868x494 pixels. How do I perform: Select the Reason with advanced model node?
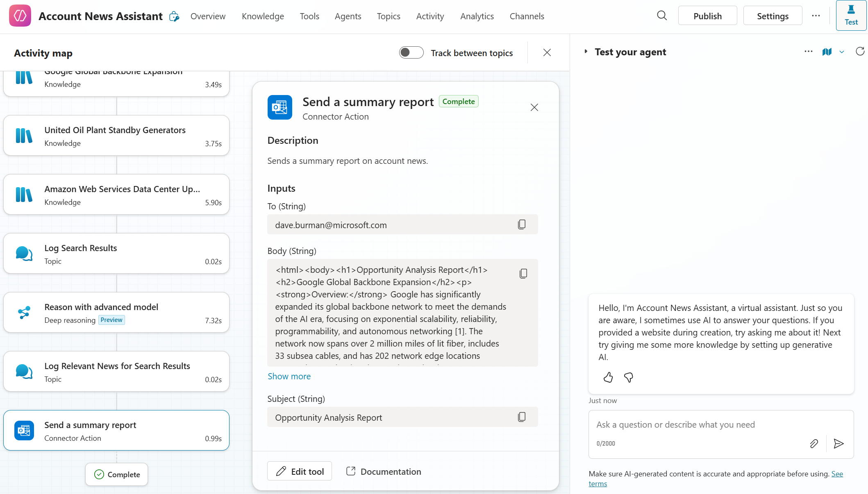pos(116,313)
